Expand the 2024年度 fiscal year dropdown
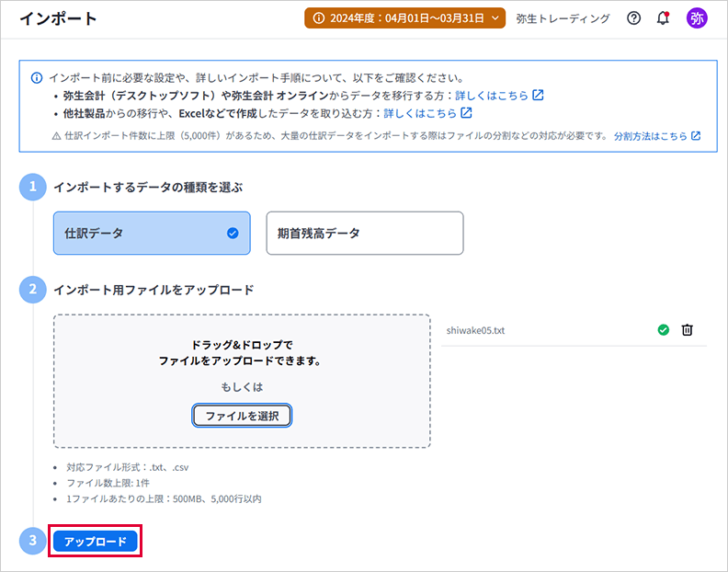The height and width of the screenshot is (572, 728). point(404,18)
